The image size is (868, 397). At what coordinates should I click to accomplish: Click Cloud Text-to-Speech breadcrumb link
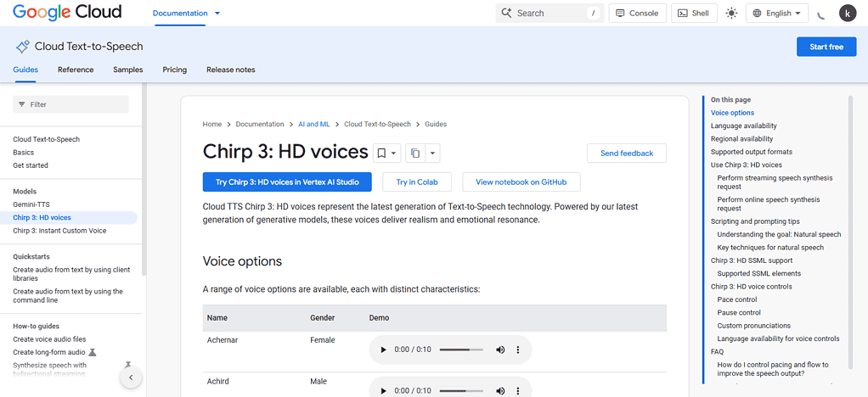point(378,125)
